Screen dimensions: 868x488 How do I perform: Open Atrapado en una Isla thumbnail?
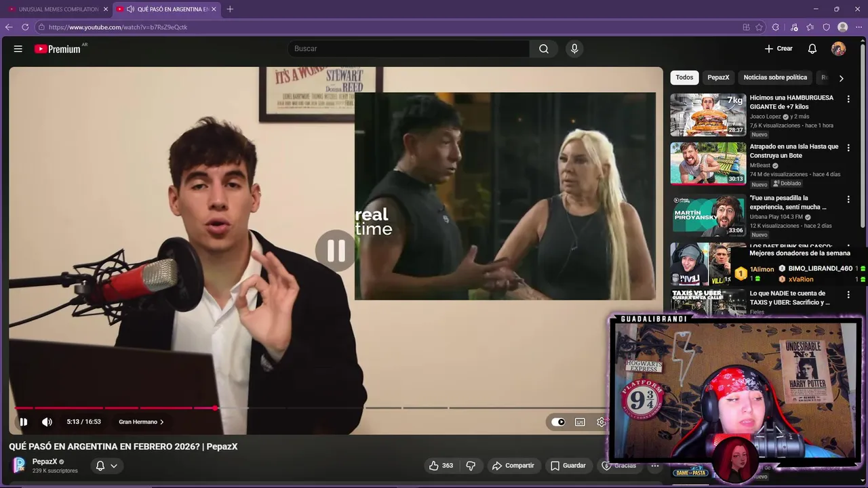point(708,163)
